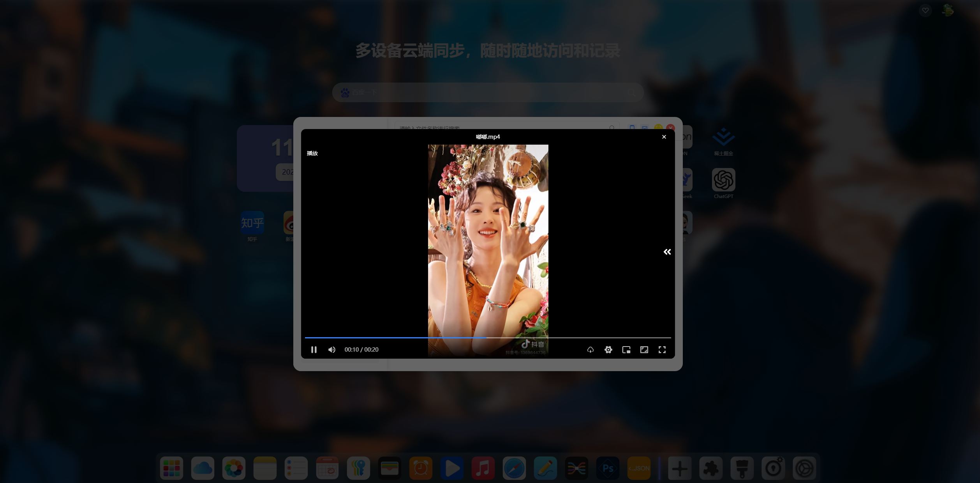Expand side panel with double-chevron arrow
Screen dimensions: 980x483
[x=667, y=252]
